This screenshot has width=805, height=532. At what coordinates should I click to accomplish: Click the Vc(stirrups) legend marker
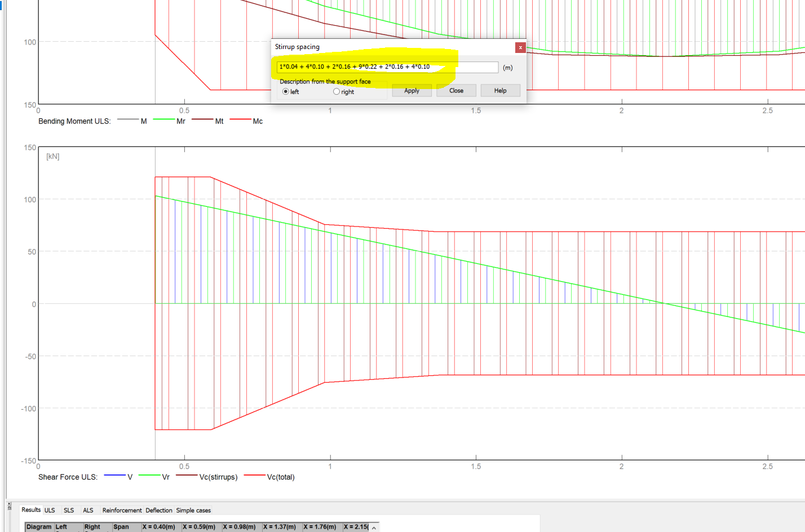pyautogui.click(x=187, y=476)
